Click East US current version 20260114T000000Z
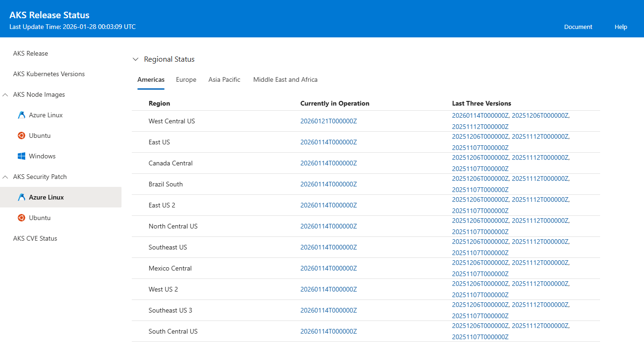Screen dimensions: 644x342 tap(329, 142)
